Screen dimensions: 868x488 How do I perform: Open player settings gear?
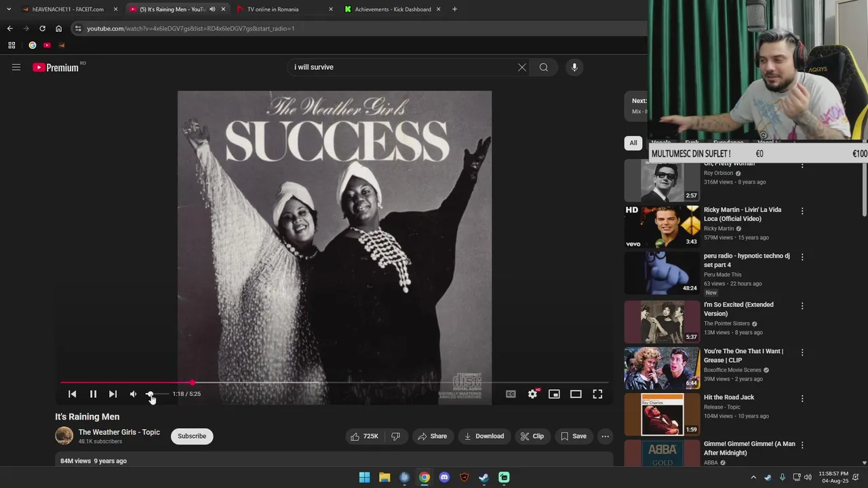tap(533, 394)
